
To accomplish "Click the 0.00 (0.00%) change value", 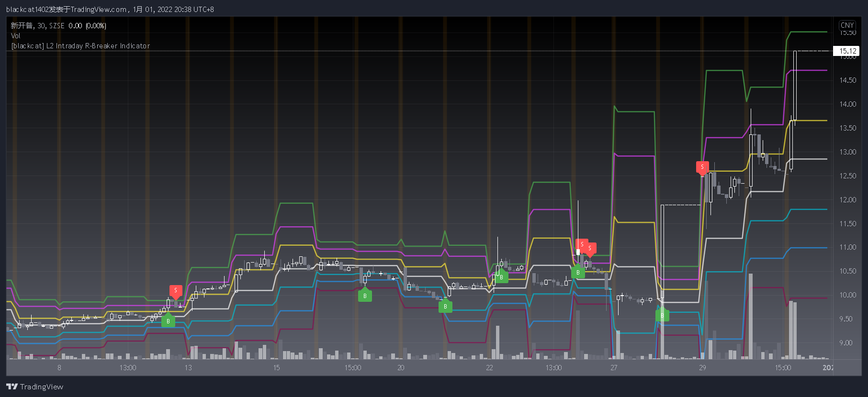I will coord(87,26).
